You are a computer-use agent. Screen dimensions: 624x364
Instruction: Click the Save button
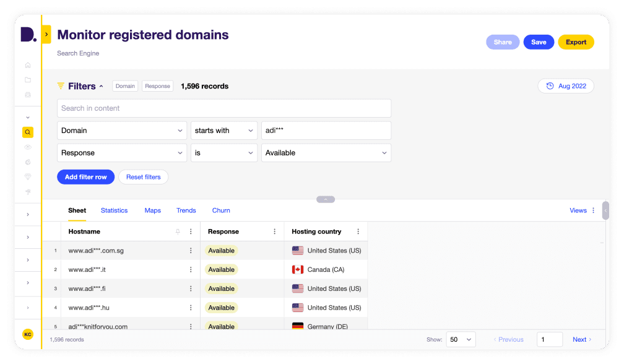pyautogui.click(x=539, y=42)
